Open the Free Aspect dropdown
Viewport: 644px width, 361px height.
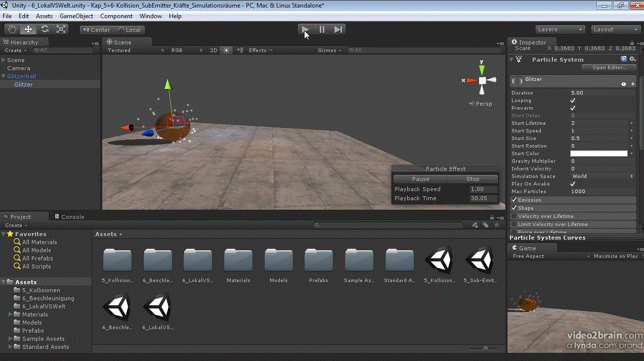click(x=551, y=256)
